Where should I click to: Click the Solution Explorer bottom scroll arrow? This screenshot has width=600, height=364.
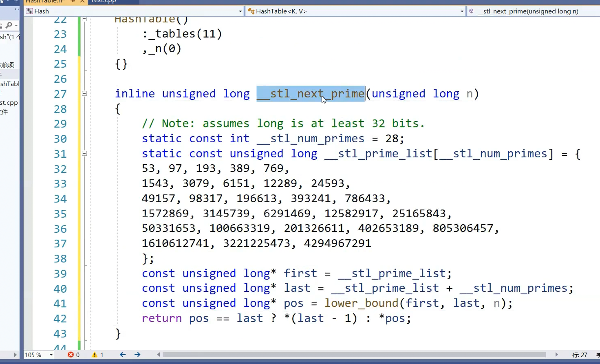[16, 355]
